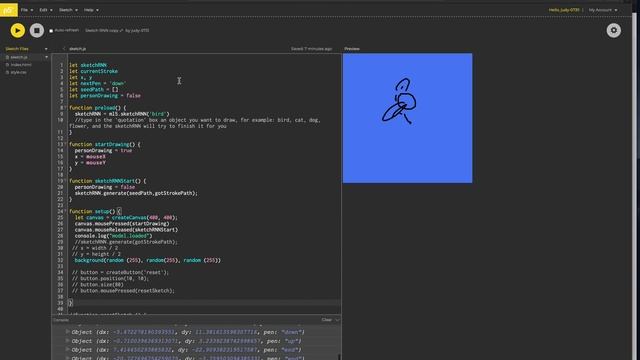Click the blue preview canvas
The image size is (640, 360).
tap(407, 118)
